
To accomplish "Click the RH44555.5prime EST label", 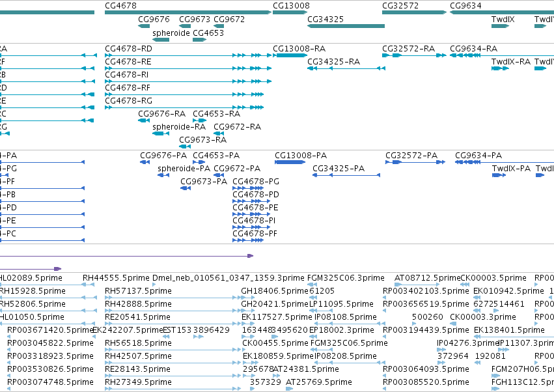I will point(117,278).
